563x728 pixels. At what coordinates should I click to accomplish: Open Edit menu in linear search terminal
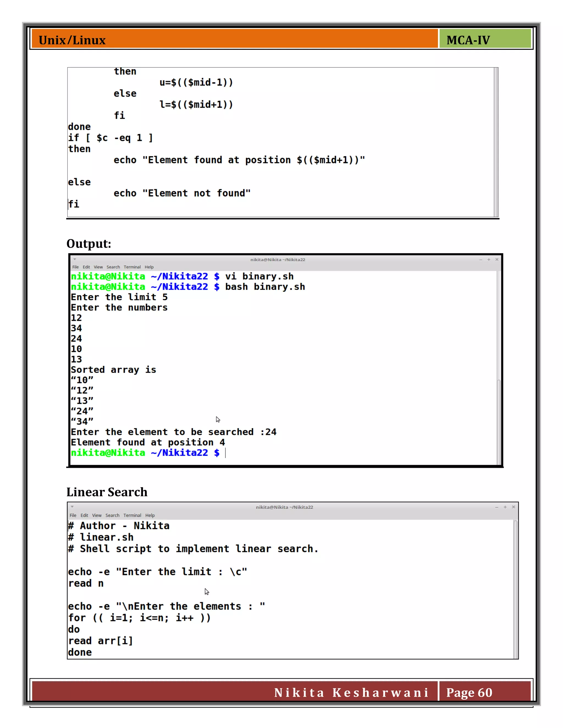click(x=84, y=515)
